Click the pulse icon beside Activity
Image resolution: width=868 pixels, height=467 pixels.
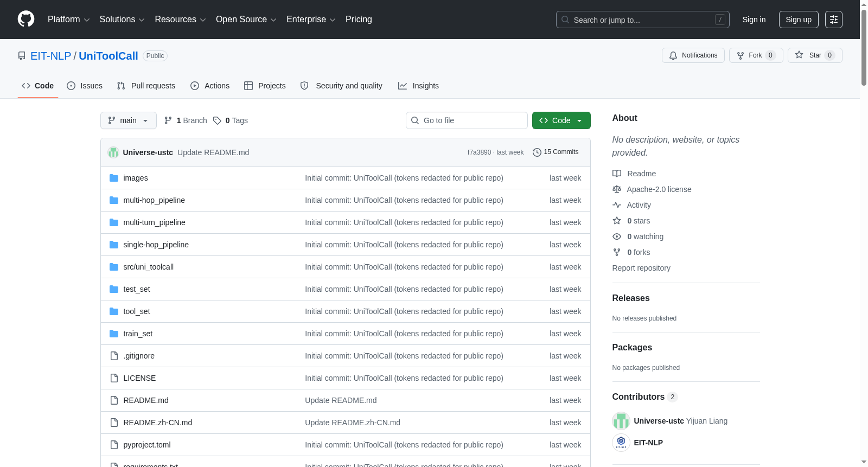[x=617, y=205]
